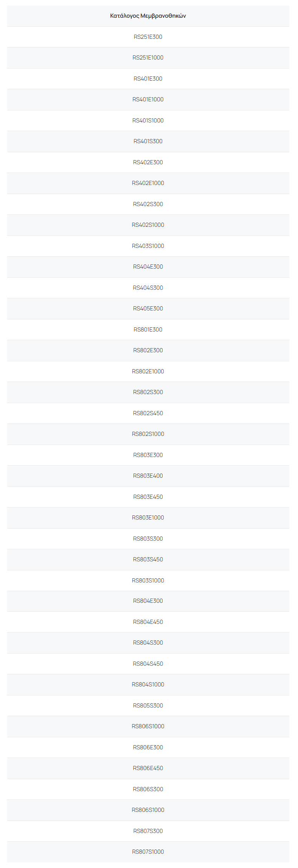The width and height of the screenshot is (298, 868).
Task: Click the RS403S1000 row
Action: (148, 246)
